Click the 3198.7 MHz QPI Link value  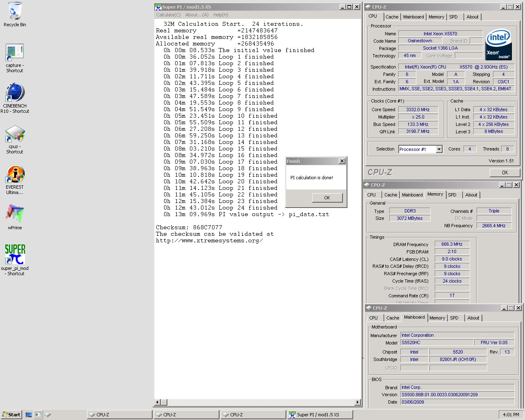pos(418,132)
